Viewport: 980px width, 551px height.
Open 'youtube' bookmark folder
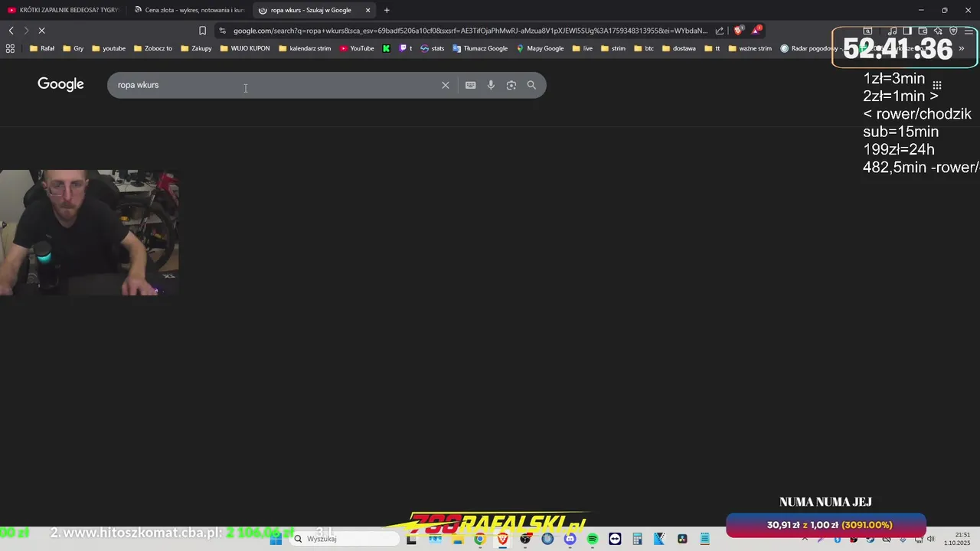click(x=108, y=48)
